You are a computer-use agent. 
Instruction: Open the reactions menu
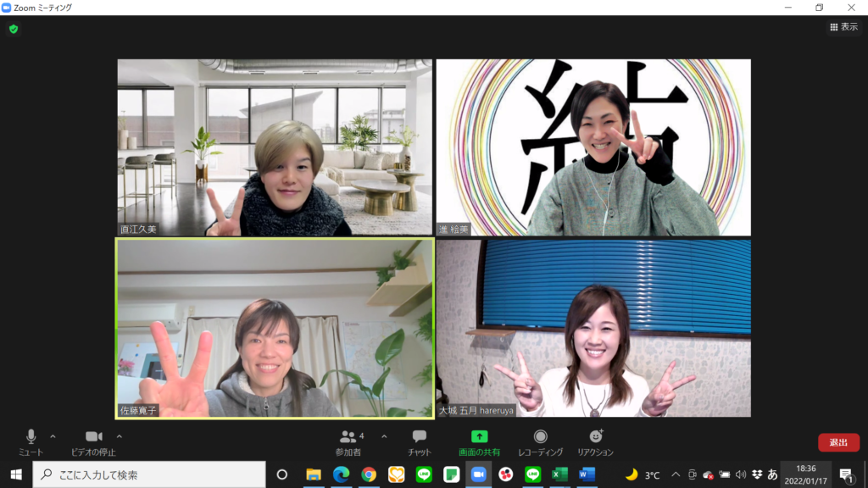[595, 439]
